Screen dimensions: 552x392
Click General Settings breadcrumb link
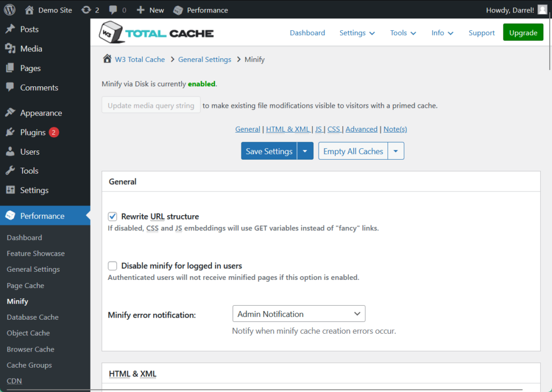pyautogui.click(x=204, y=59)
